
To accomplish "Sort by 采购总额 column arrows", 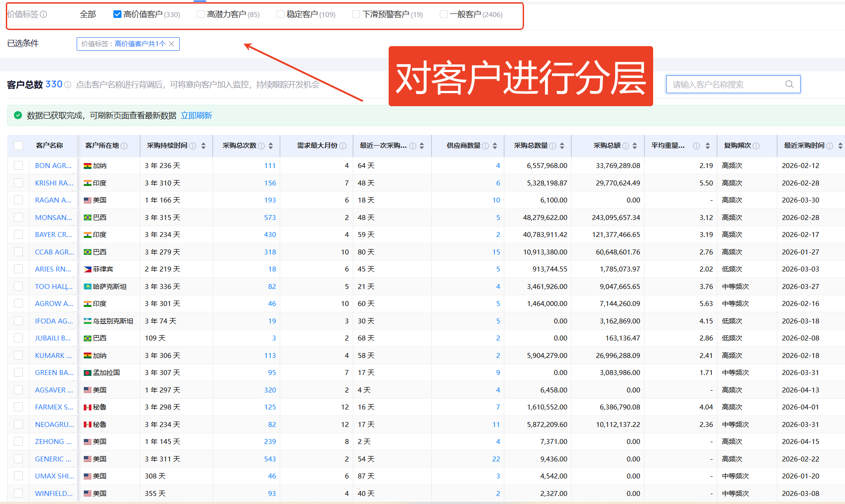I will coord(635,146).
